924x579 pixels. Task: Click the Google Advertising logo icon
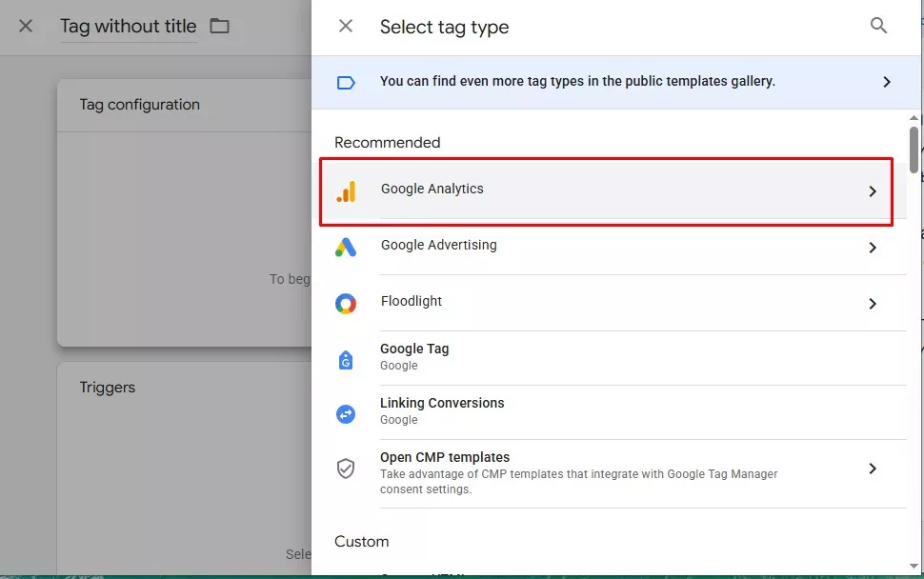346,248
